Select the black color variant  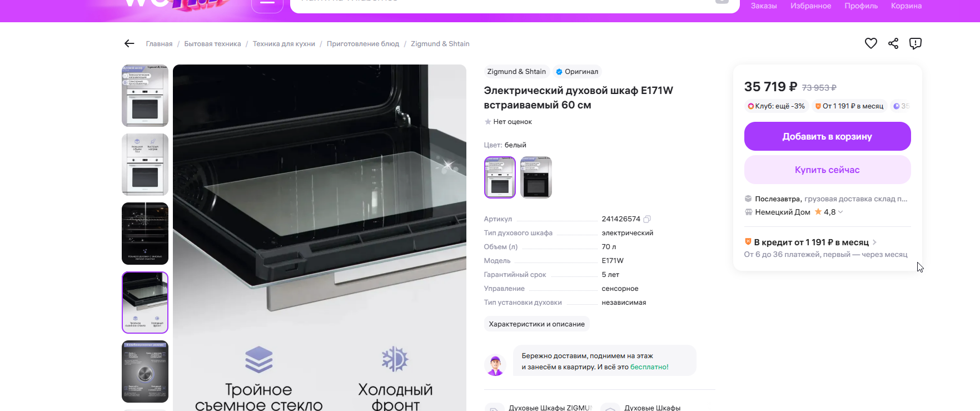(x=536, y=177)
